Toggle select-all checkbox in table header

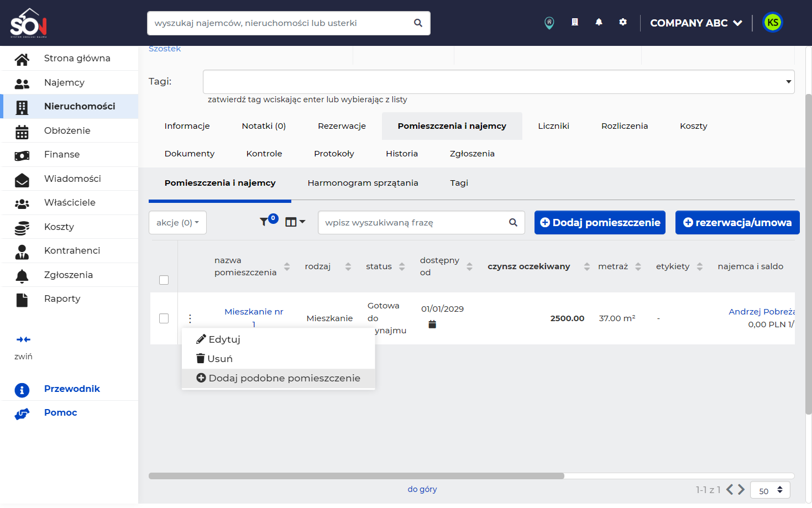pos(164,280)
